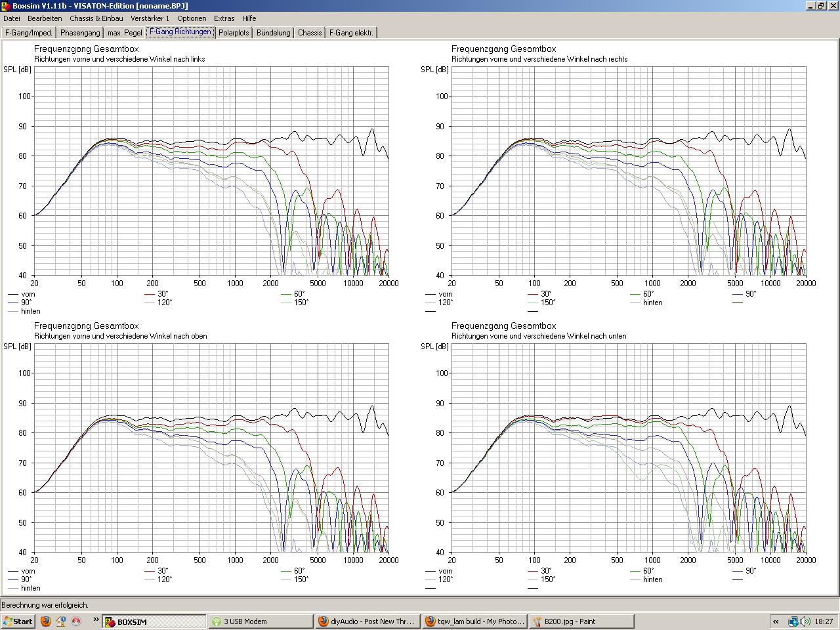Expand the quick launch overflow chevron
The width and height of the screenshot is (840, 630).
(96, 619)
